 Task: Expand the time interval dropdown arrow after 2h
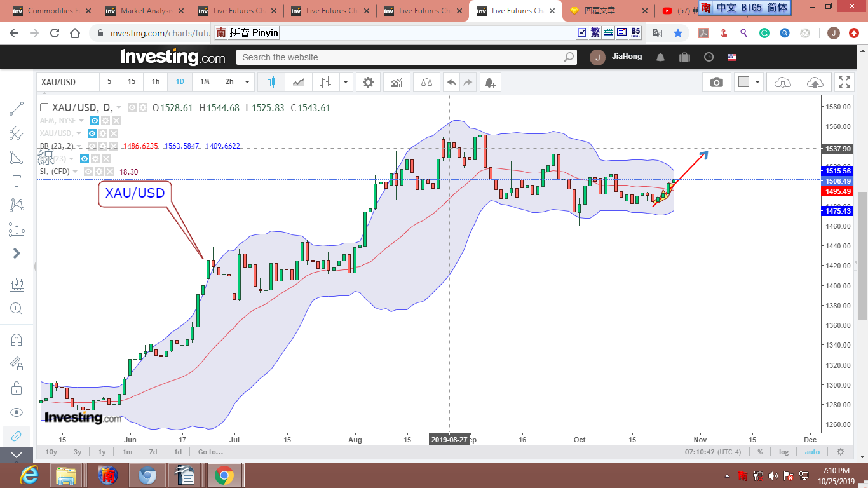(x=248, y=82)
